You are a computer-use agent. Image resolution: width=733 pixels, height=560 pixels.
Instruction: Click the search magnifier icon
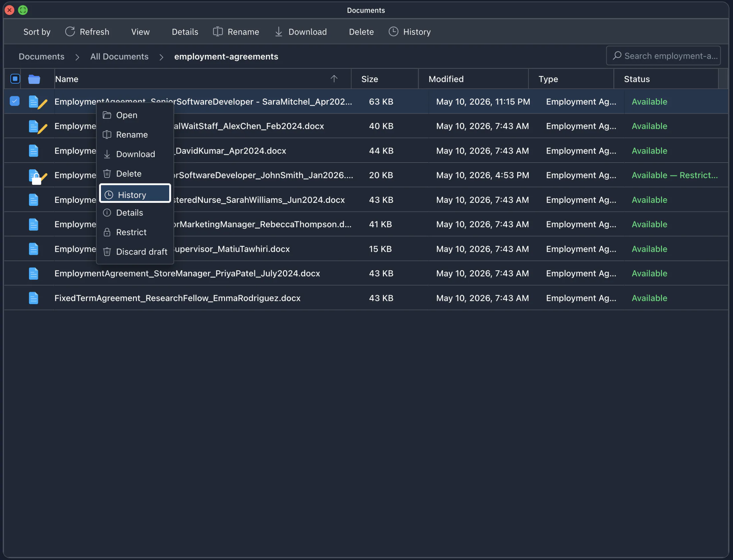tap(617, 56)
